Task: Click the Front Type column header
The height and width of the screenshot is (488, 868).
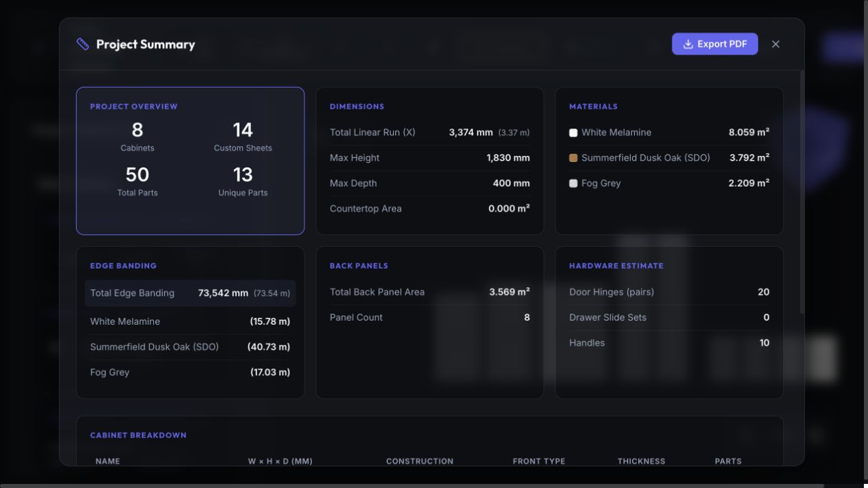Action: pyautogui.click(x=539, y=461)
